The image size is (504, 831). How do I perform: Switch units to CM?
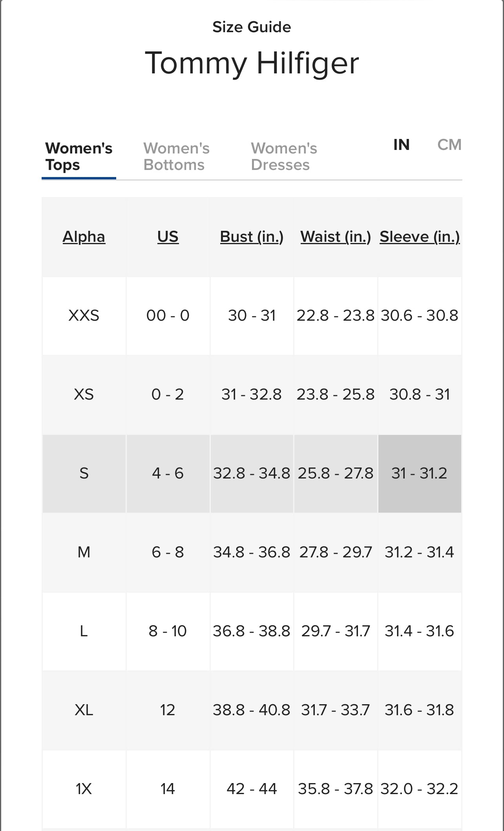pyautogui.click(x=449, y=145)
